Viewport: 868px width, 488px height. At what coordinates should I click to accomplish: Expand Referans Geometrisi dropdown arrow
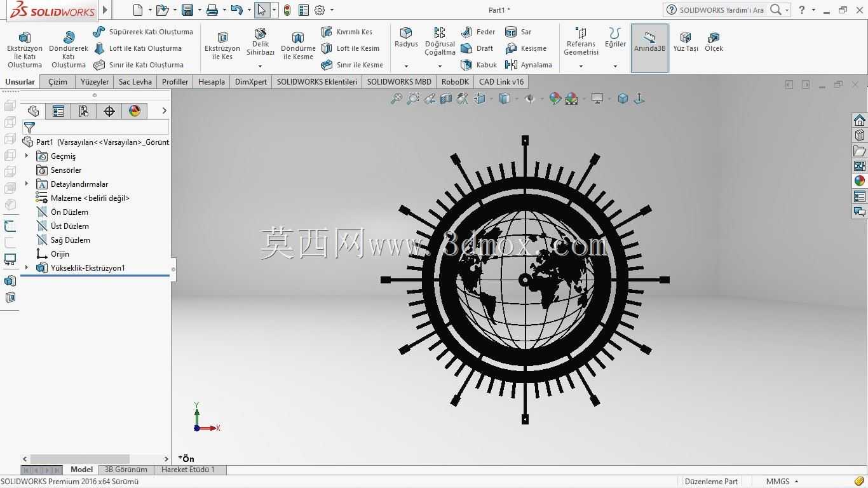(x=581, y=66)
